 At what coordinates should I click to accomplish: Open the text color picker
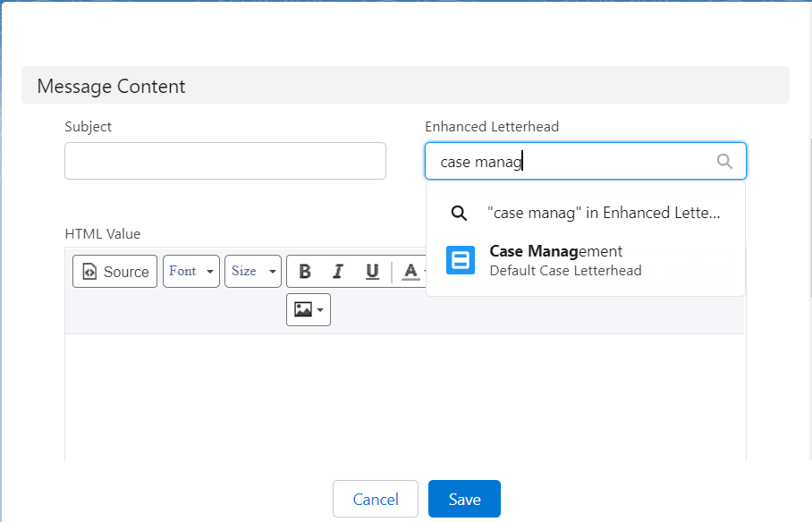point(410,272)
